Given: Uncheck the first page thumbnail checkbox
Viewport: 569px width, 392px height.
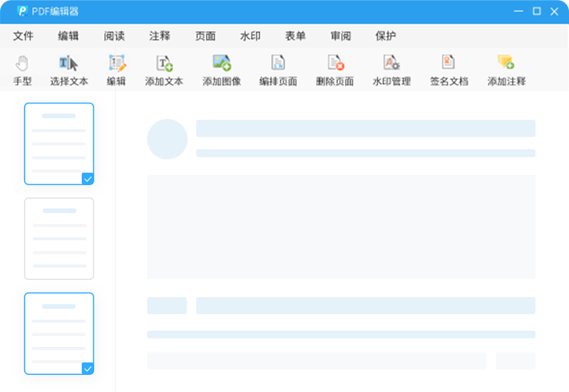Looking at the screenshot, I should click(x=88, y=179).
